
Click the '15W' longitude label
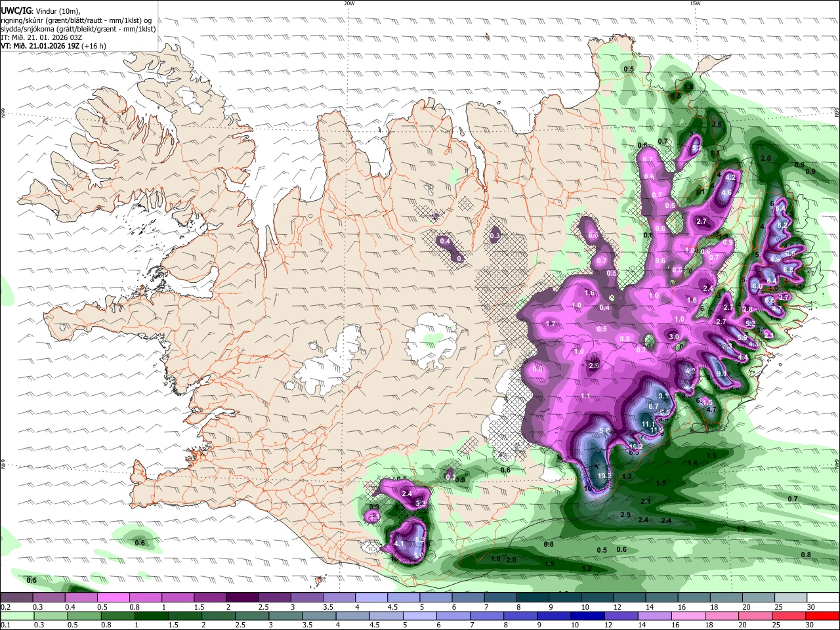[695, 3]
